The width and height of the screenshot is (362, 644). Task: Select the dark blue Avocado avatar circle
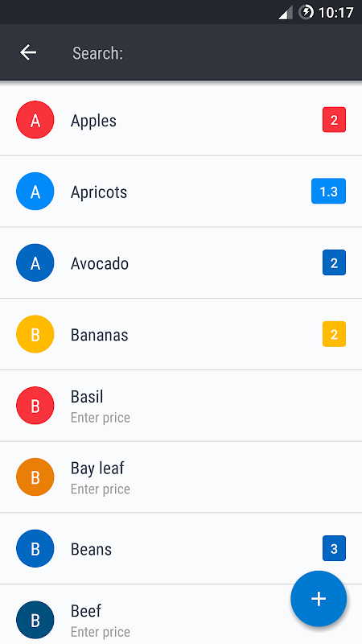pyautogui.click(x=35, y=263)
